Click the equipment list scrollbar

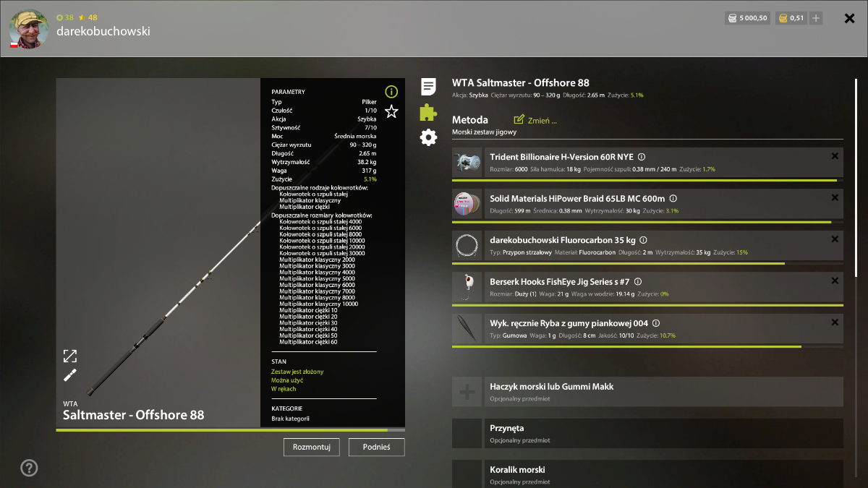tap(856, 177)
